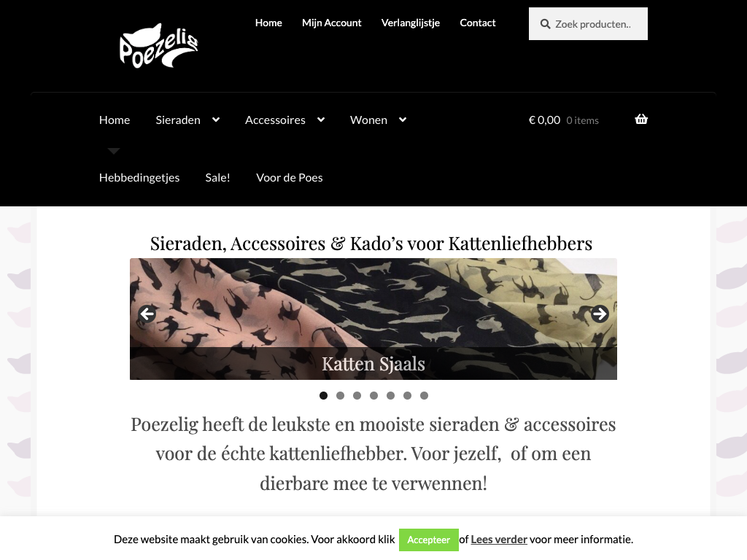
Task: Expand the Wonen dropdown chevron
Action: pos(403,120)
